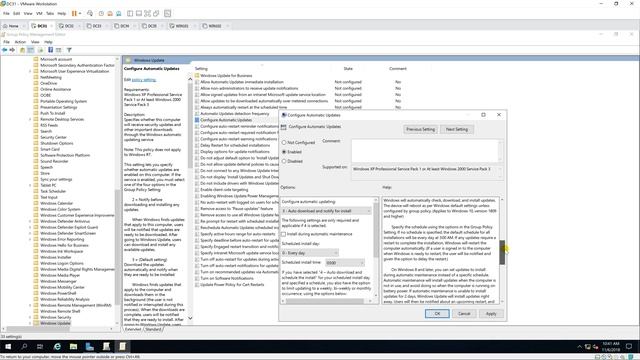The width and height of the screenshot is (640, 360).
Task: Open the Scheduled install day dropdown
Action: click(310, 253)
